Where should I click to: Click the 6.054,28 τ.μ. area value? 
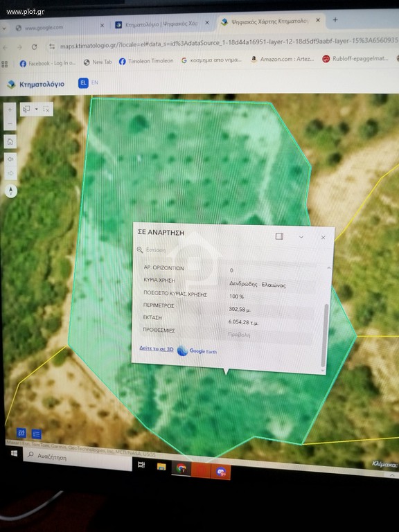pyautogui.click(x=243, y=322)
